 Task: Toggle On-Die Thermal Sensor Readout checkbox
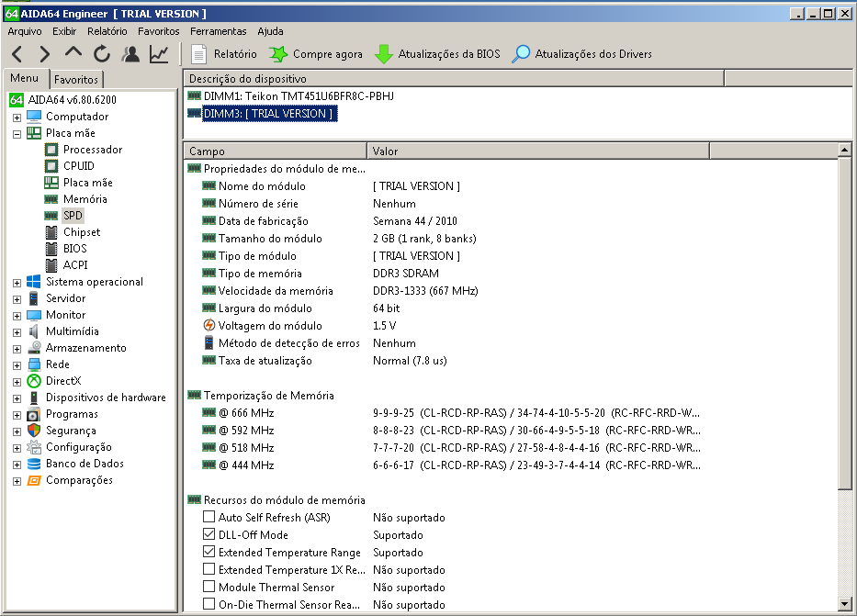coord(209,604)
